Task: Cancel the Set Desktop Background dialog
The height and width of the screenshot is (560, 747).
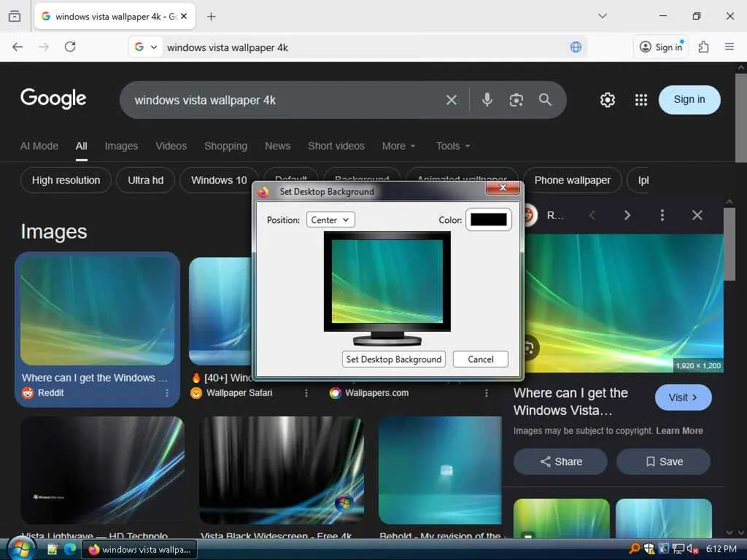Action: pyautogui.click(x=481, y=359)
